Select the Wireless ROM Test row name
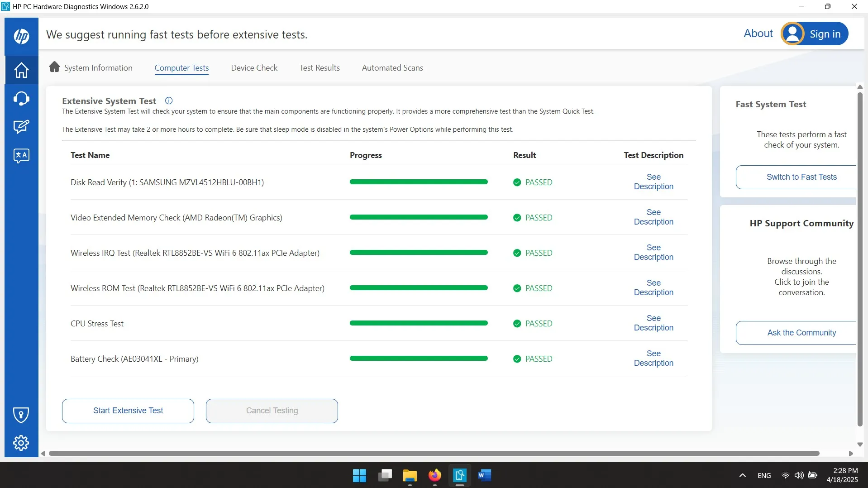Screen dimensions: 868x488 click(x=197, y=288)
